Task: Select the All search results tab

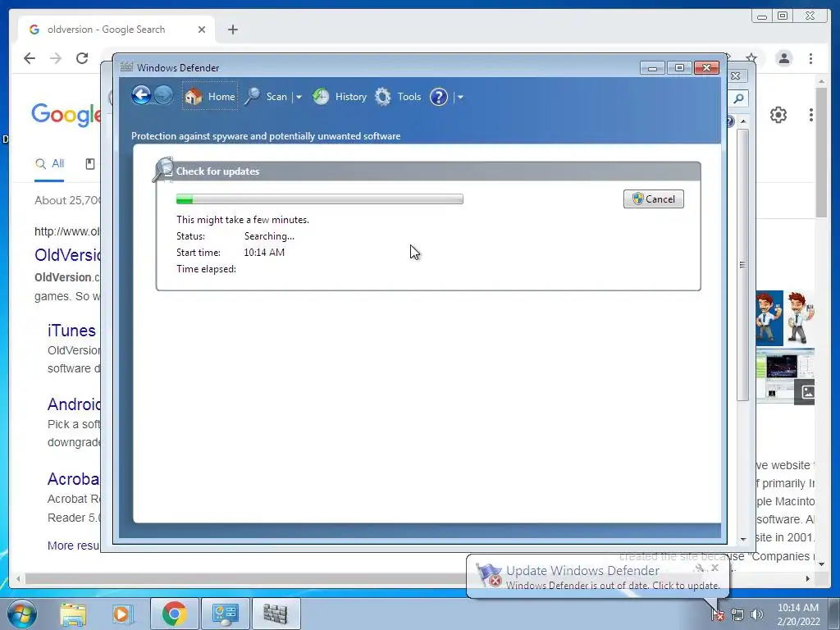Action: click(49, 164)
